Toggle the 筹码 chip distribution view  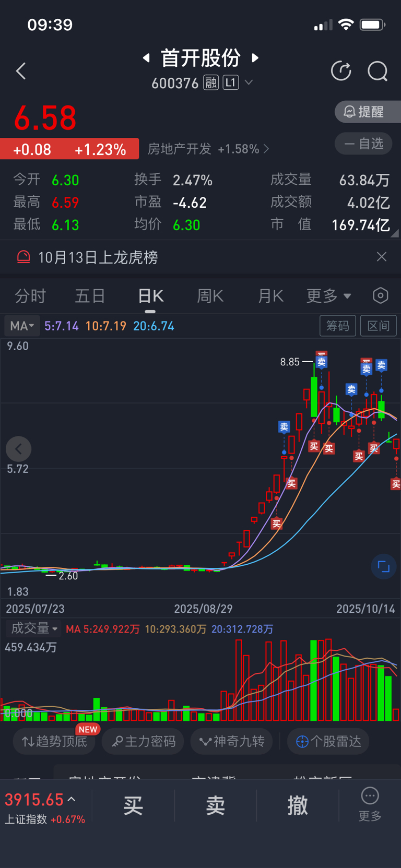(x=338, y=326)
